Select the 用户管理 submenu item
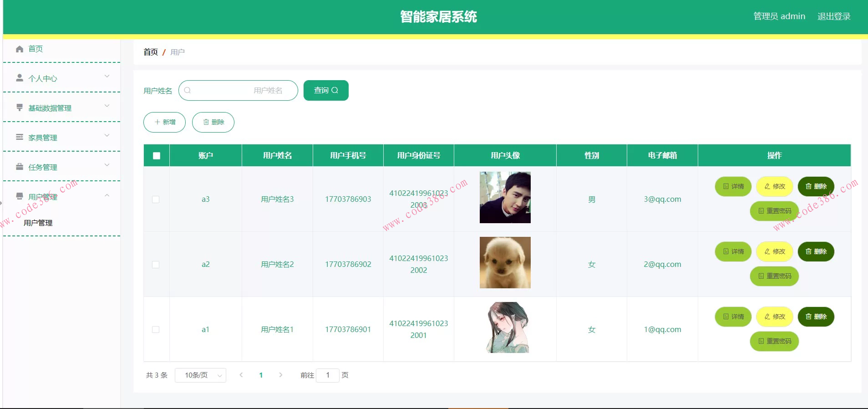868x409 pixels. 38,223
